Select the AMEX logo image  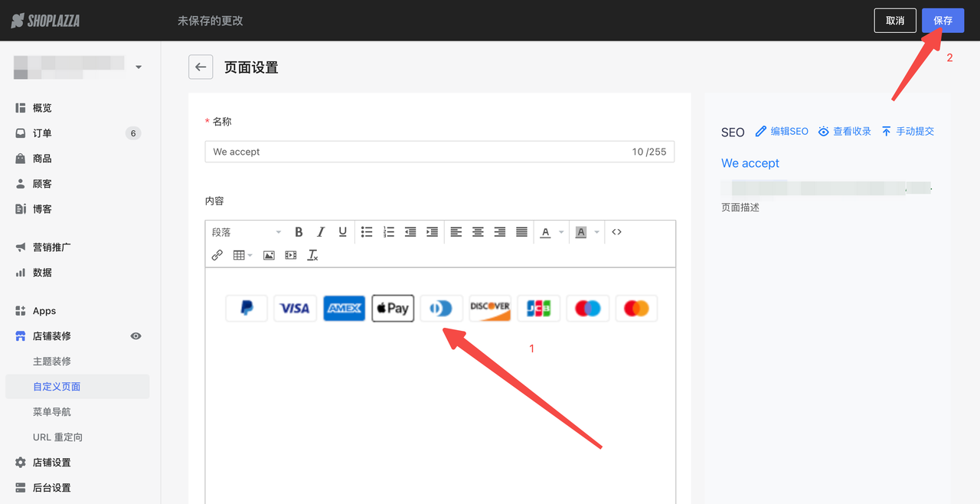(x=344, y=308)
